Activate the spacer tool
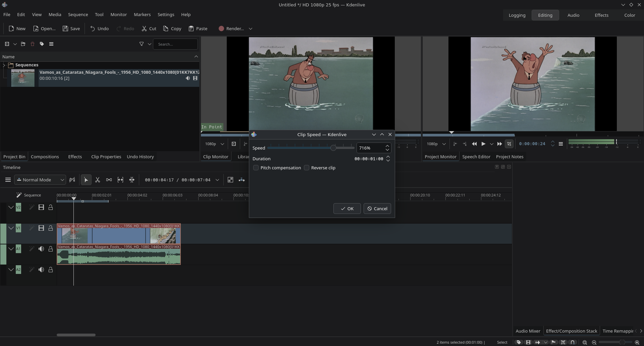The image size is (644, 346). click(x=109, y=180)
